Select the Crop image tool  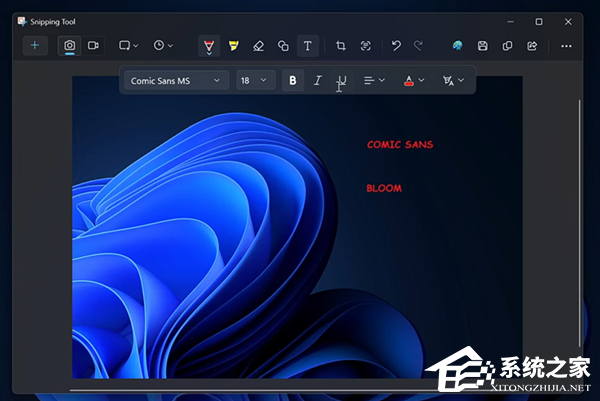pyautogui.click(x=341, y=46)
